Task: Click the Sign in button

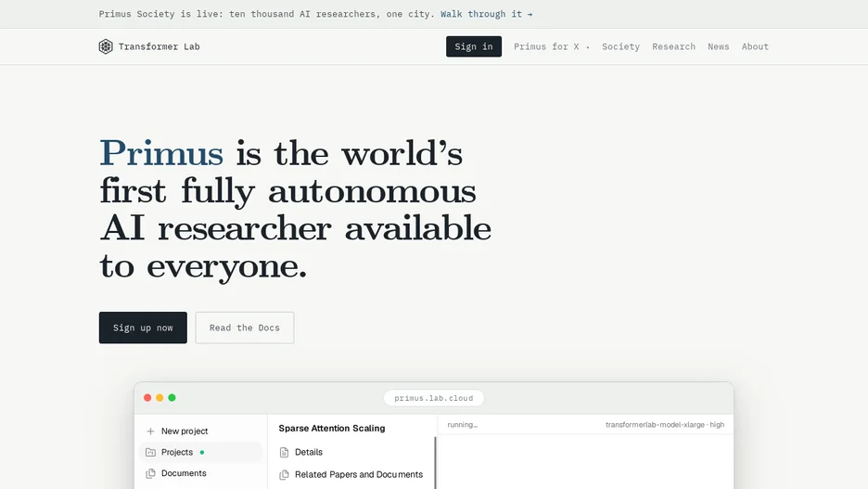Action: 474,46
